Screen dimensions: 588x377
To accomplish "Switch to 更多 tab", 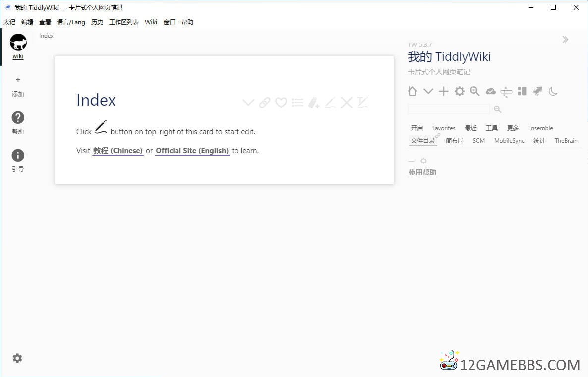I will pos(513,128).
